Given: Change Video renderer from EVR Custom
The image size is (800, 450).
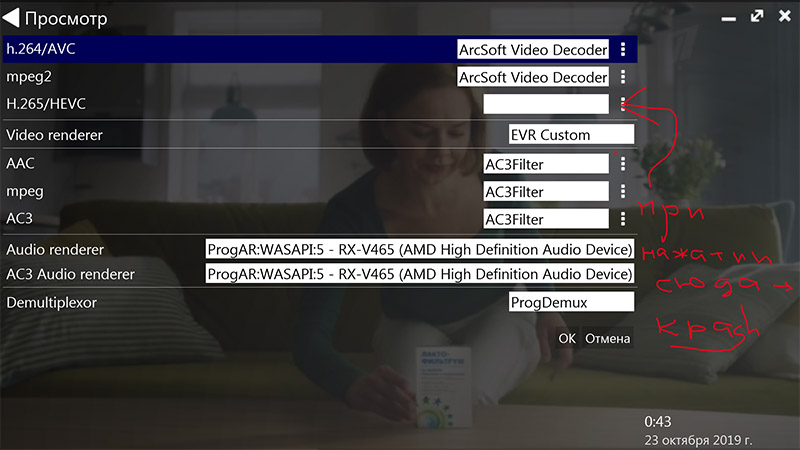Looking at the screenshot, I should [x=571, y=134].
